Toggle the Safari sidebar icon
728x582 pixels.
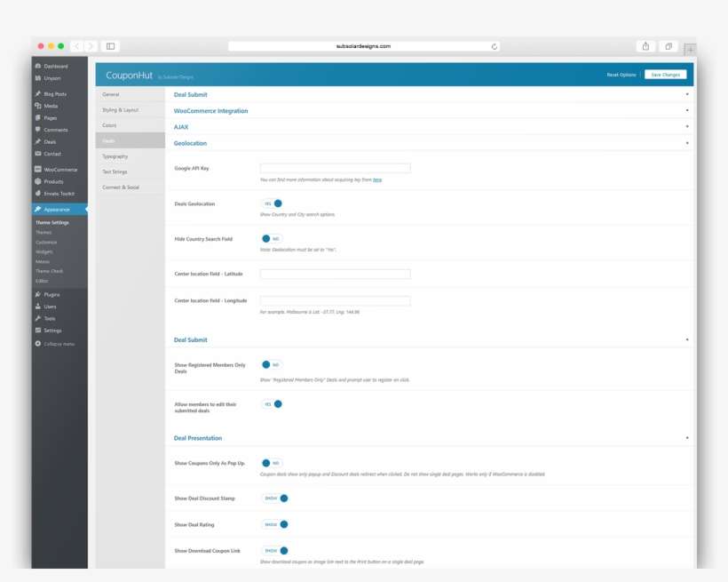pyautogui.click(x=110, y=46)
